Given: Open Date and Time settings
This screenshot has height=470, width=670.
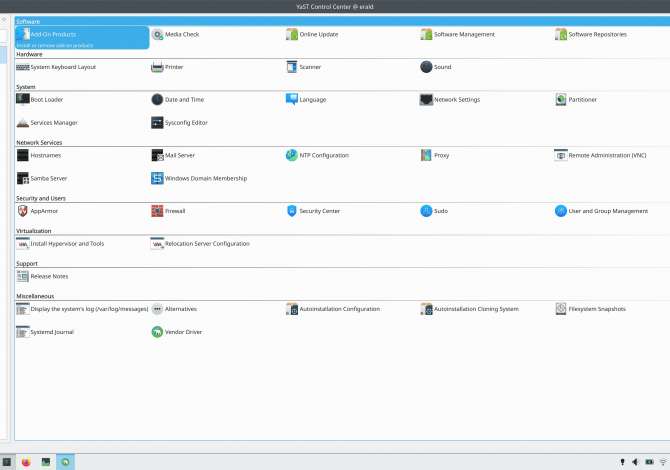Looking at the screenshot, I should (178, 100).
